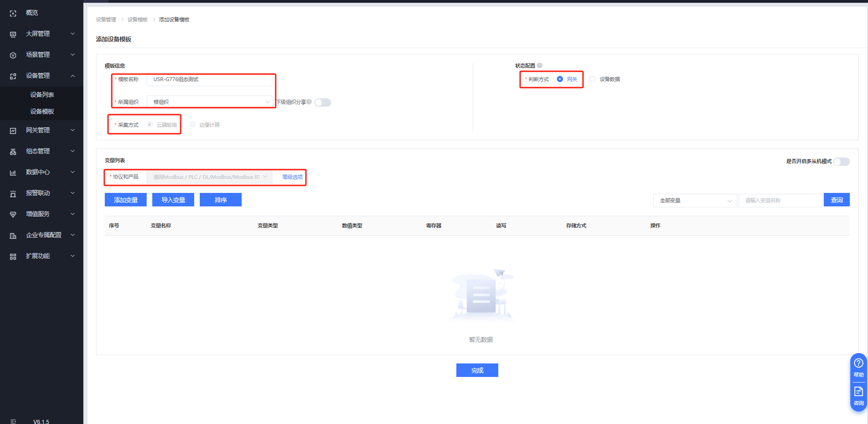Click the 模板名称 input field
Viewport: 868px width, 424px height.
[x=209, y=80]
